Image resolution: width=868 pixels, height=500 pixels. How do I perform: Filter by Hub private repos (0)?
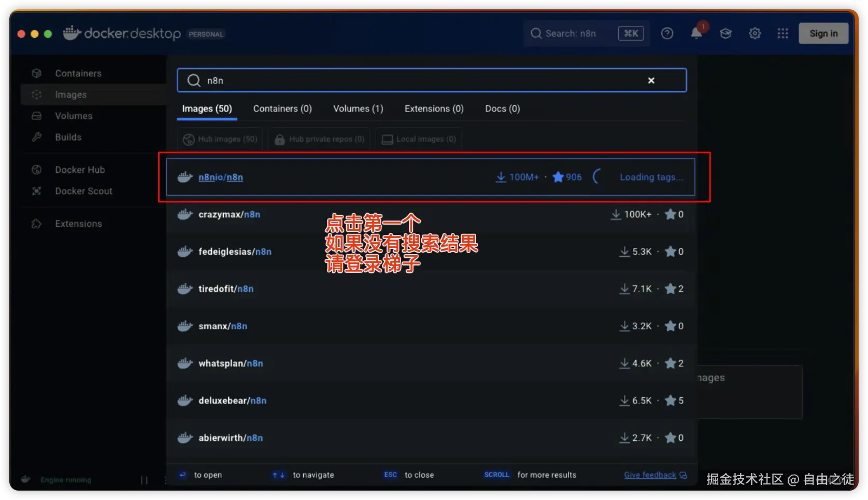[319, 139]
